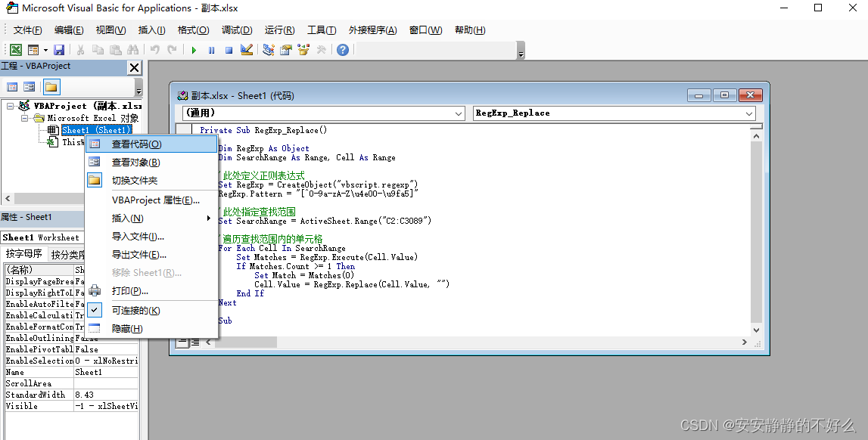Open the Insert object type dropdown arrow
Viewport: 868px width, 440px height.
click(x=45, y=50)
